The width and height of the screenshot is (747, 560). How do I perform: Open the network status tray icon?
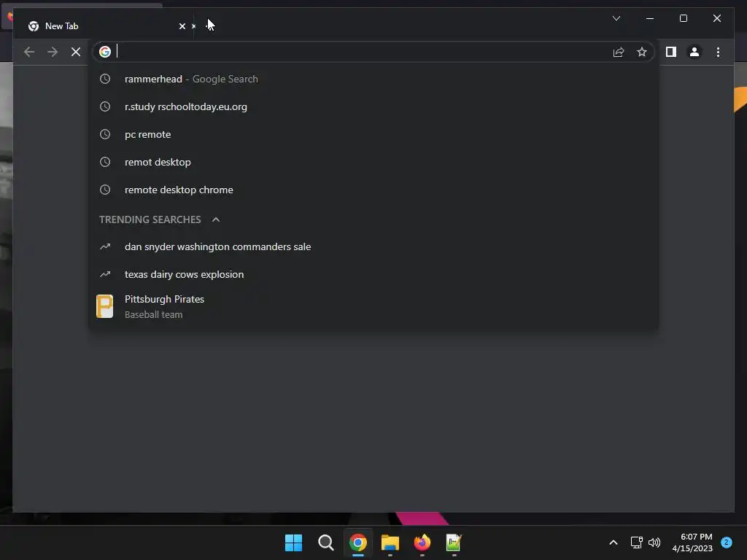(x=636, y=542)
